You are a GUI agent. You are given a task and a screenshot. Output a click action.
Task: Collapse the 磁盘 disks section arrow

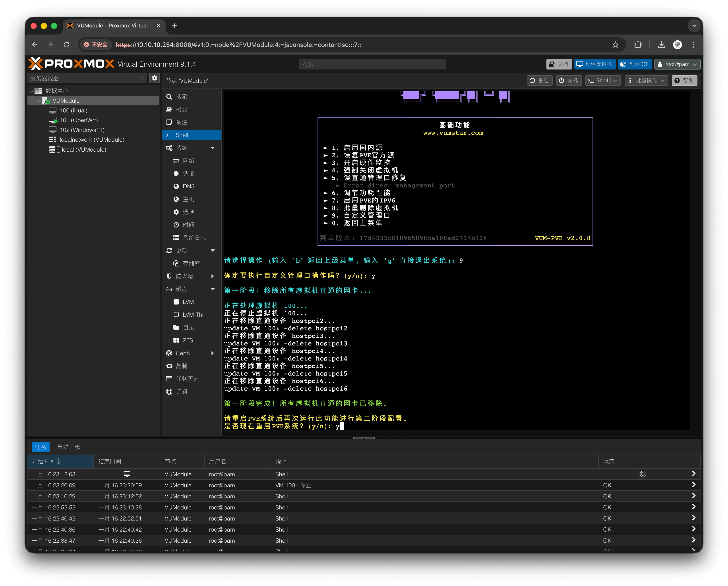tap(212, 289)
